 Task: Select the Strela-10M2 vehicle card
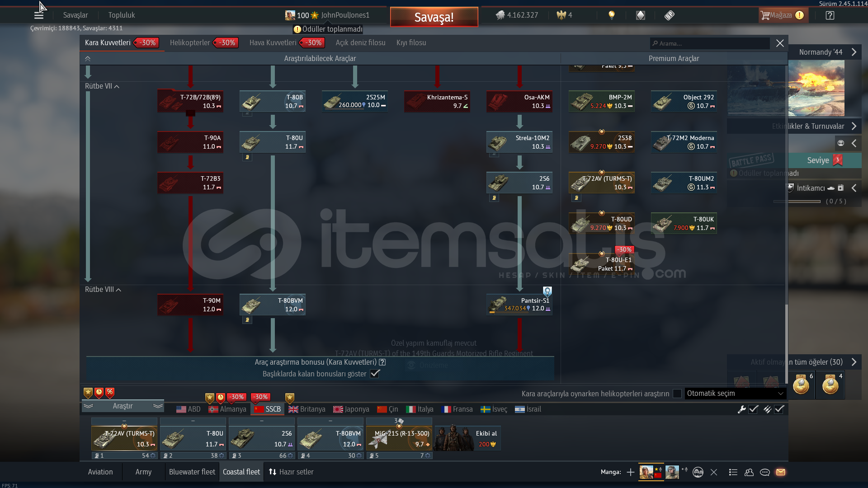[519, 142]
